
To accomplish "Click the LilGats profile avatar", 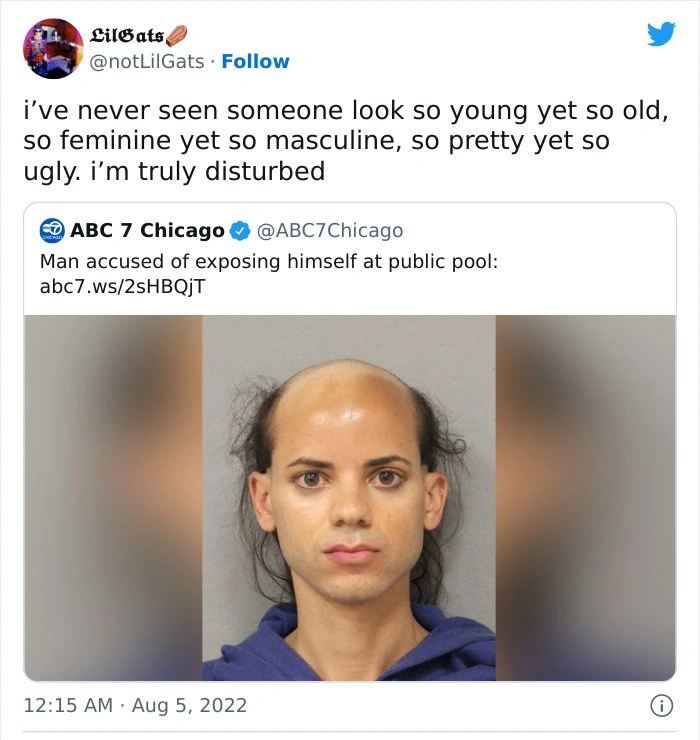I will point(53,49).
